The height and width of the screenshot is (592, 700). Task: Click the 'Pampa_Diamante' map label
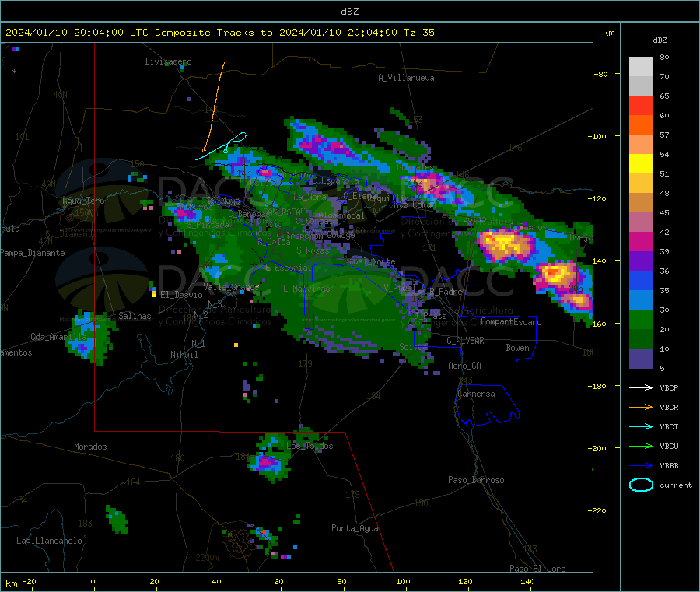pos(33,253)
